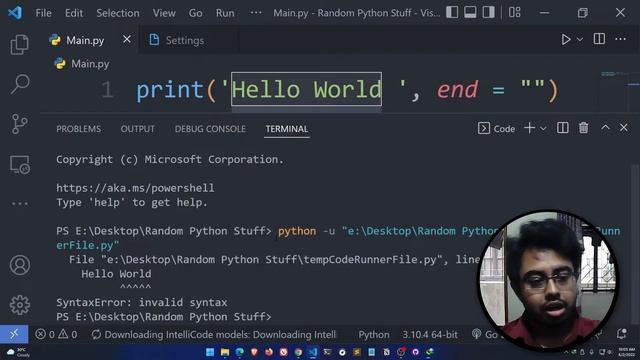Select Python interpreter 3.10.4 64-bit
The height and width of the screenshot is (360, 640).
coord(430,334)
